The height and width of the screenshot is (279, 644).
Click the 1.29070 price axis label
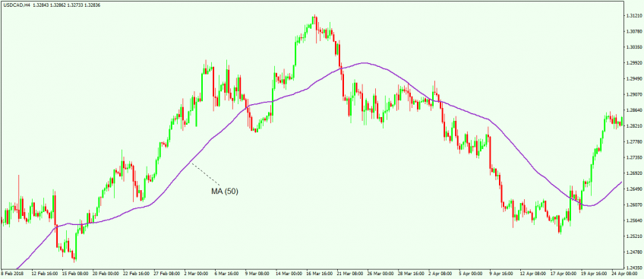635,94
